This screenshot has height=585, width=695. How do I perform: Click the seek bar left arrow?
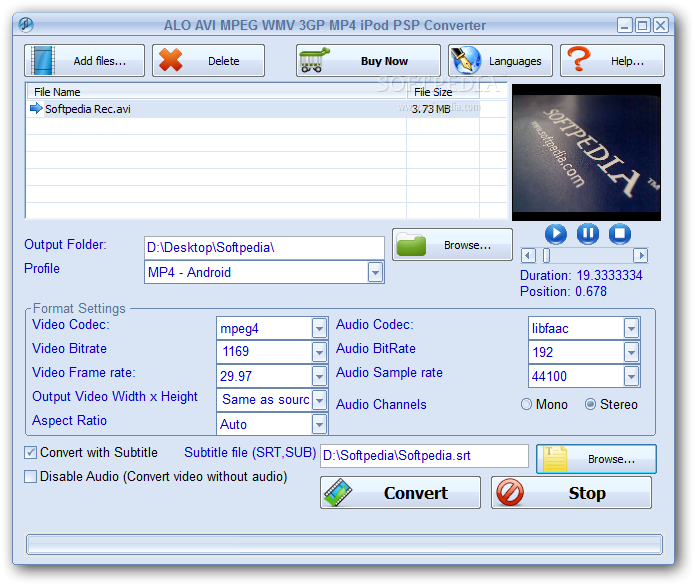(528, 256)
